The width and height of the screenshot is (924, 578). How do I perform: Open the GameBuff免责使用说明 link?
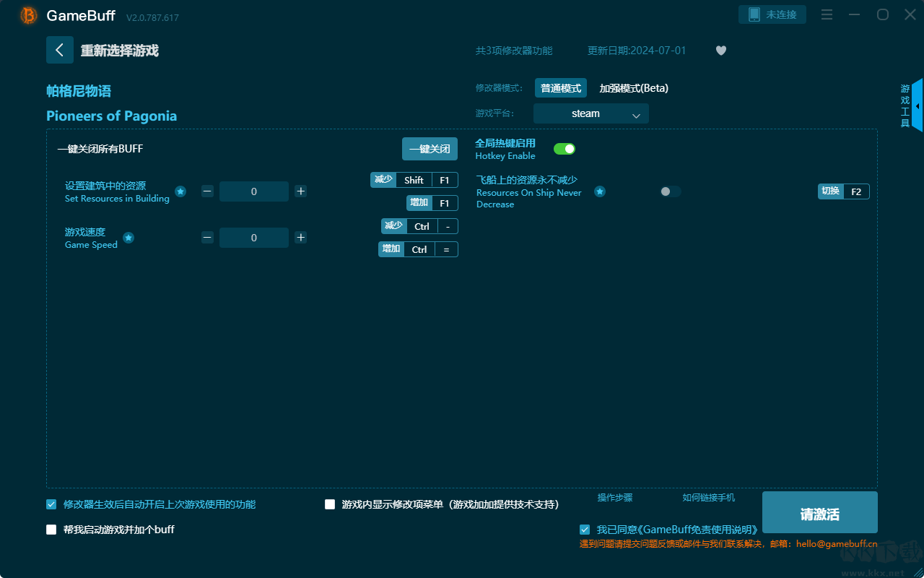click(699, 530)
